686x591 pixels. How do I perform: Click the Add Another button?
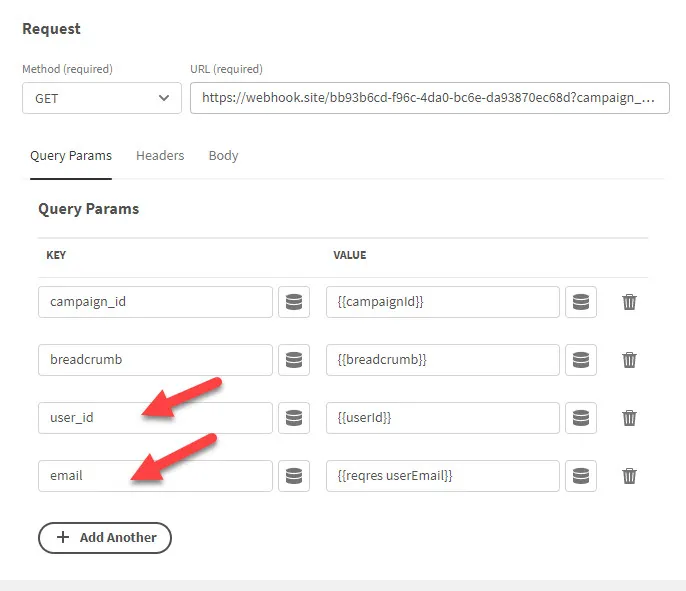tap(105, 538)
